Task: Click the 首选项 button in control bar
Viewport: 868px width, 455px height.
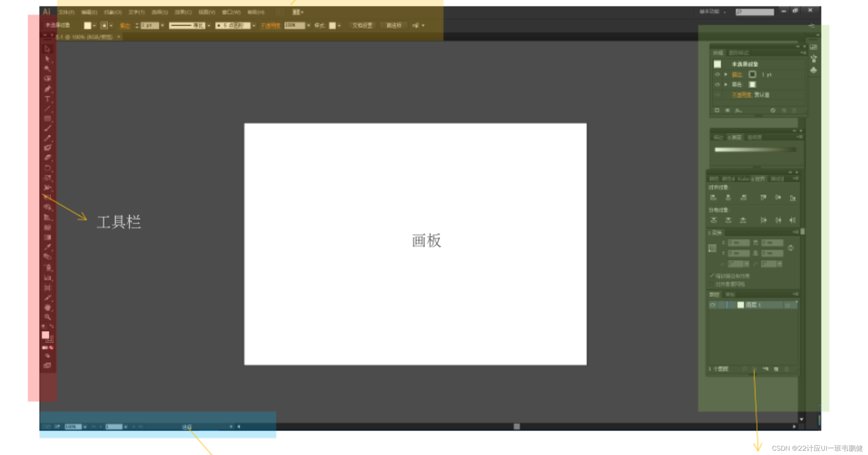Action: pyautogui.click(x=394, y=25)
